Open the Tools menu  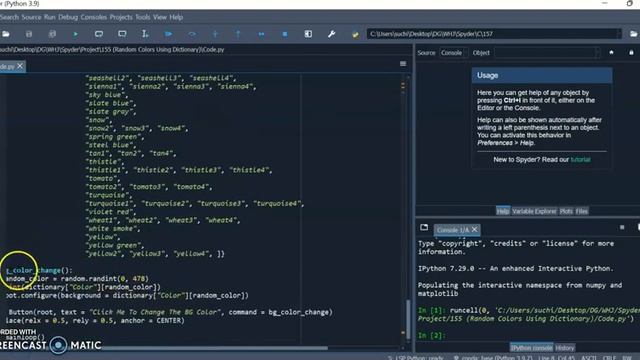pyautogui.click(x=143, y=17)
